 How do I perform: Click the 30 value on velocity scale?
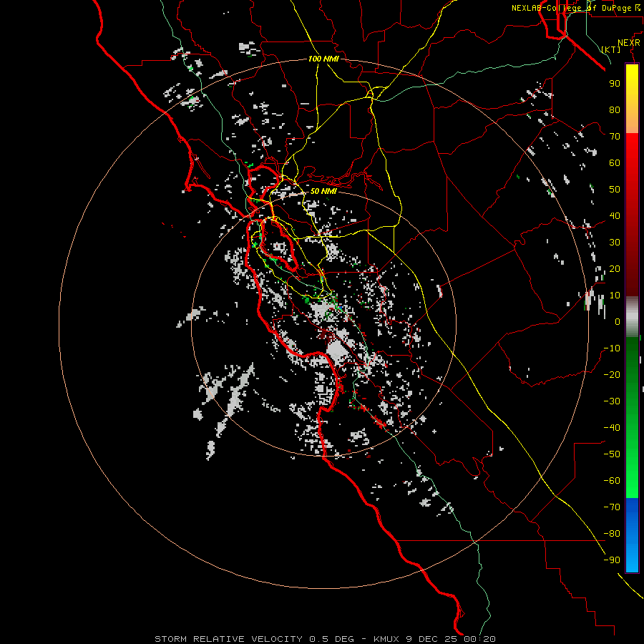point(615,243)
